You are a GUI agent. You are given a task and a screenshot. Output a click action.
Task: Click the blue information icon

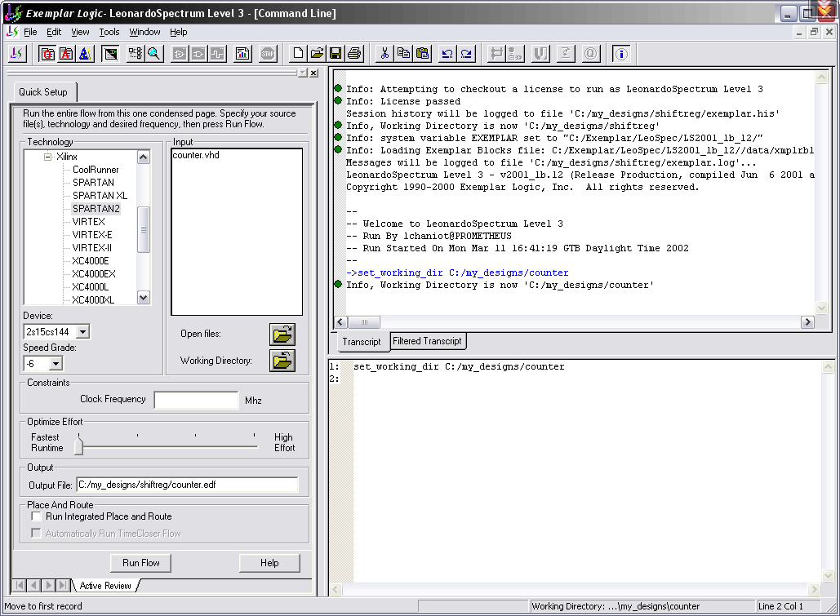pyautogui.click(x=621, y=54)
